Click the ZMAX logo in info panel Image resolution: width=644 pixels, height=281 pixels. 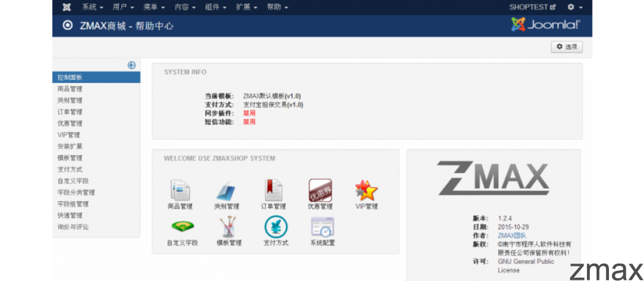tap(493, 178)
